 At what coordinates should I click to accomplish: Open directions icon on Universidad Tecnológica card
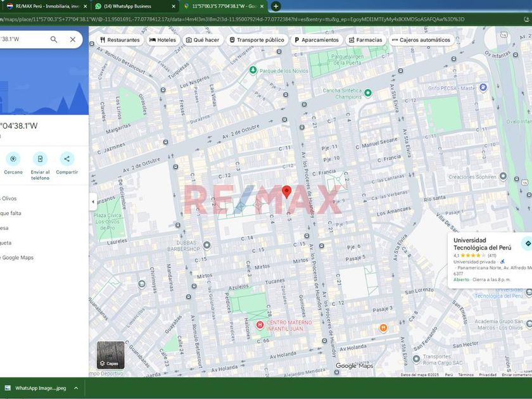coord(527,244)
